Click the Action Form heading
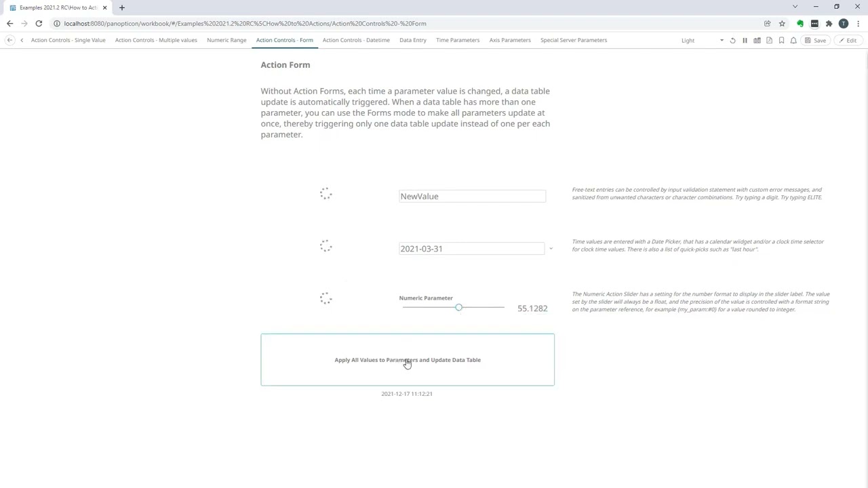868x488 pixels. coord(285,65)
